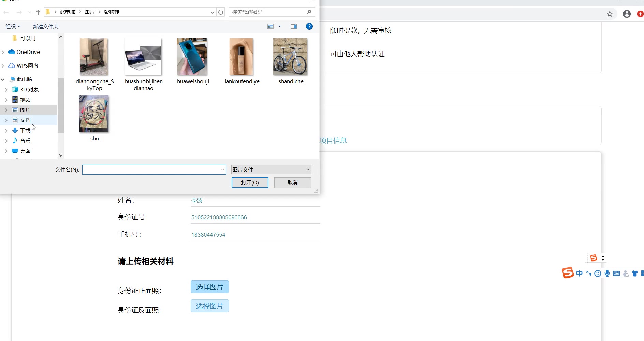Expand the 3D 对象 tree node
This screenshot has width=644, height=341.
click(6, 90)
